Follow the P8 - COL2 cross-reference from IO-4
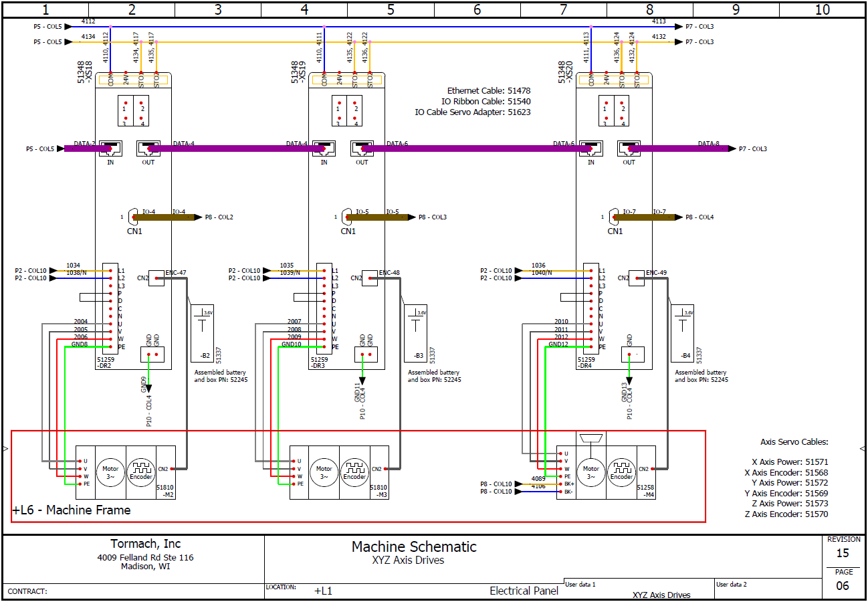Viewport: 868px width, 602px height. (x=219, y=217)
